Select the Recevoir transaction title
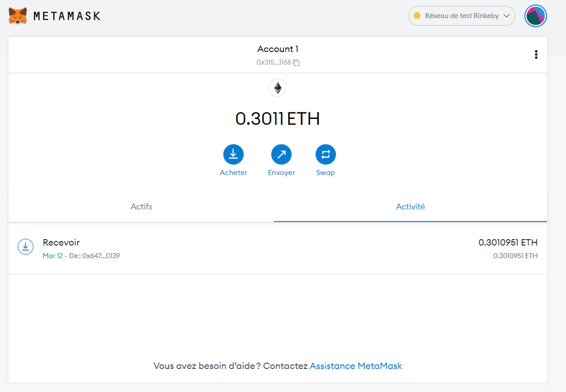 pos(61,242)
